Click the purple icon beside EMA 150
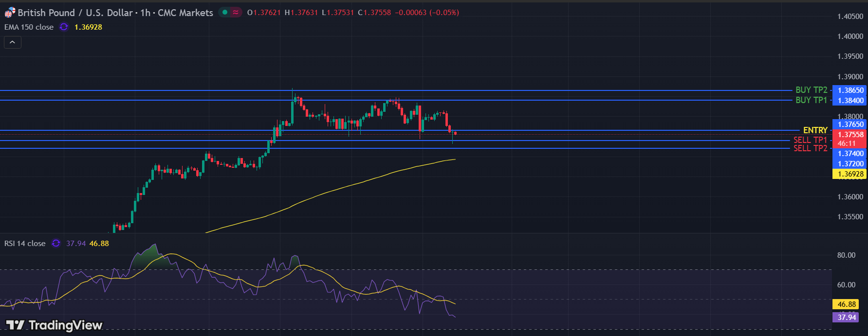This screenshot has height=336, width=868. point(64,27)
